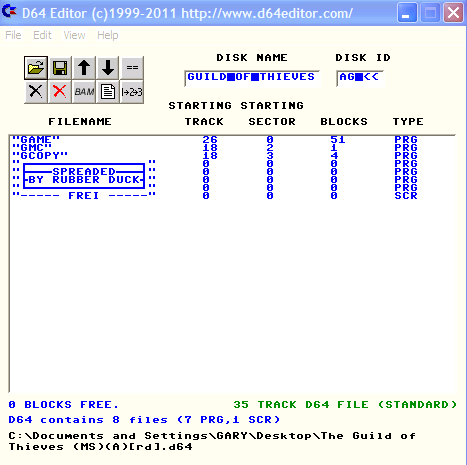Save the disk image with the floppy icon
Image resolution: width=467 pixels, height=465 pixels.
point(60,68)
